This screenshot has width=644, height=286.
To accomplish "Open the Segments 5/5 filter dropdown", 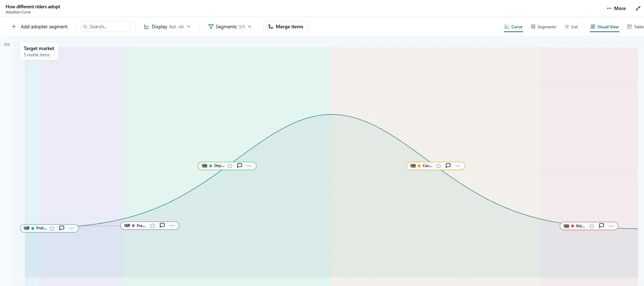I will pyautogui.click(x=230, y=27).
